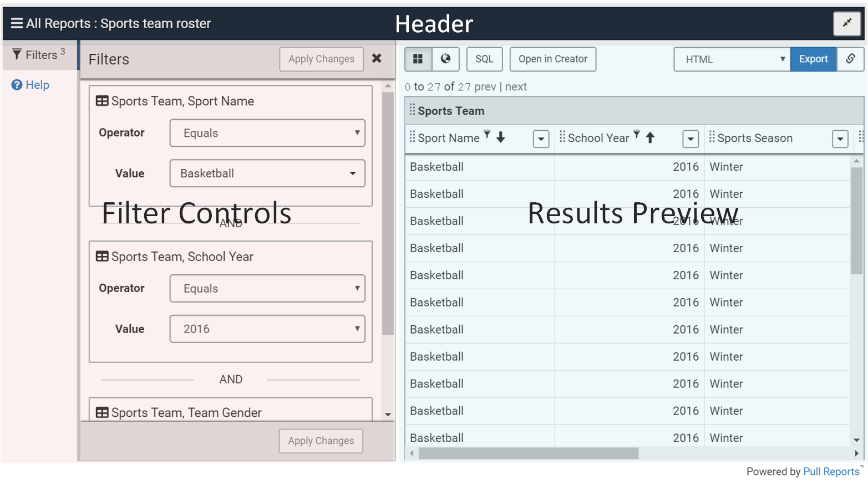Click the Export button

[x=813, y=59]
